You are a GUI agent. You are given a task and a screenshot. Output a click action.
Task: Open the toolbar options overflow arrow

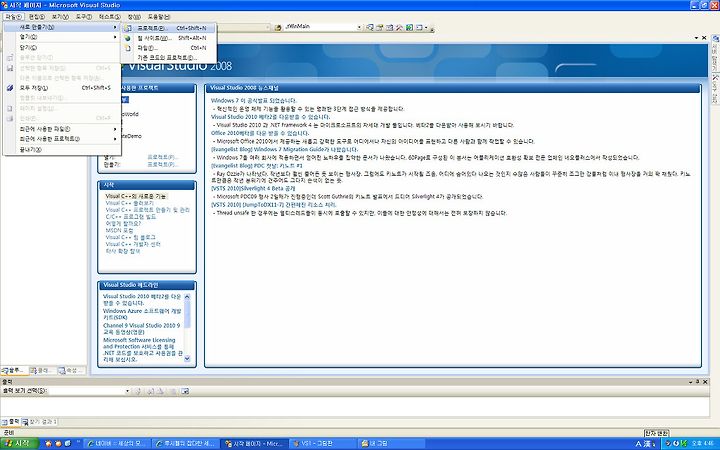pyautogui.click(x=432, y=29)
